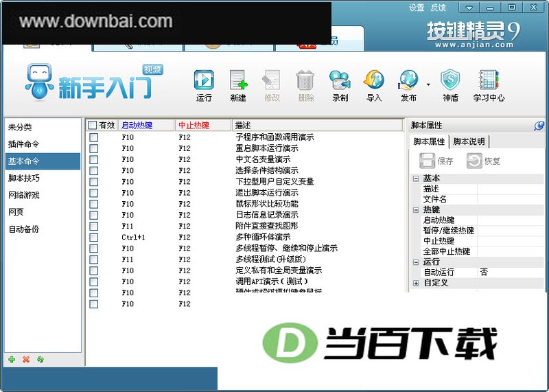Select the script row 附件直接查找图形

click(x=244, y=226)
